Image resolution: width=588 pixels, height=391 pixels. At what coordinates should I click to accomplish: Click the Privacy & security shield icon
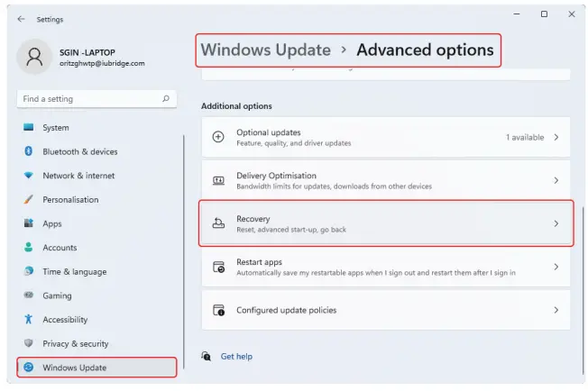[x=29, y=343]
